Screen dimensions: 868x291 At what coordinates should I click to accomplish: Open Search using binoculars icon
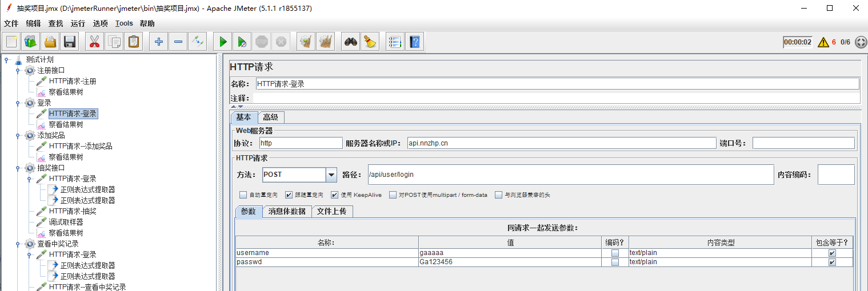tap(351, 42)
